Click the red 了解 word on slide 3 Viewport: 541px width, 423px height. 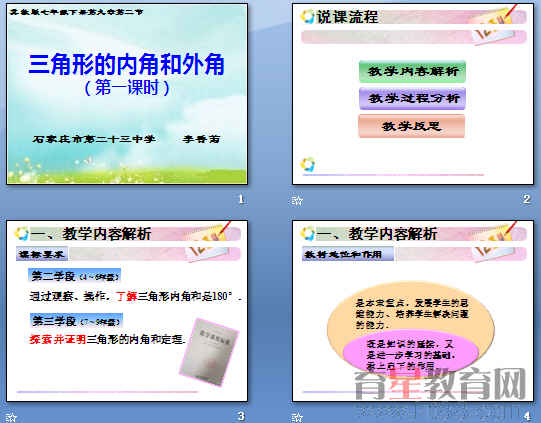coord(127,296)
